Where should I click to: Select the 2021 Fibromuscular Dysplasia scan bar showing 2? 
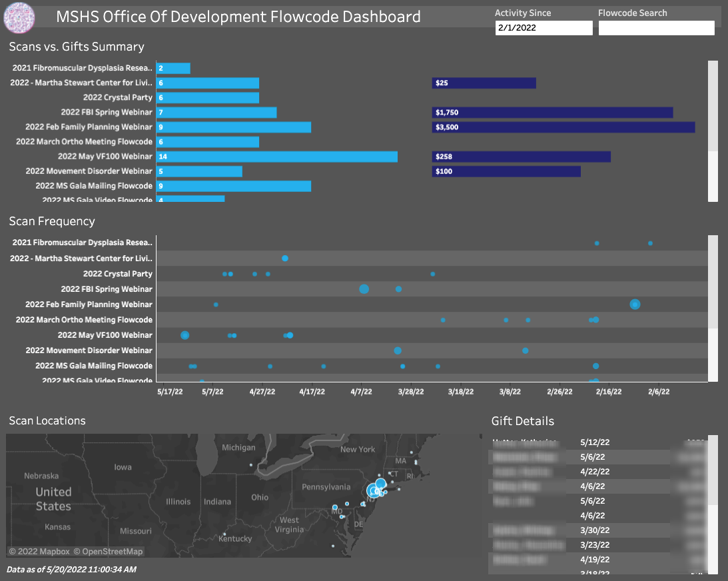173,68
